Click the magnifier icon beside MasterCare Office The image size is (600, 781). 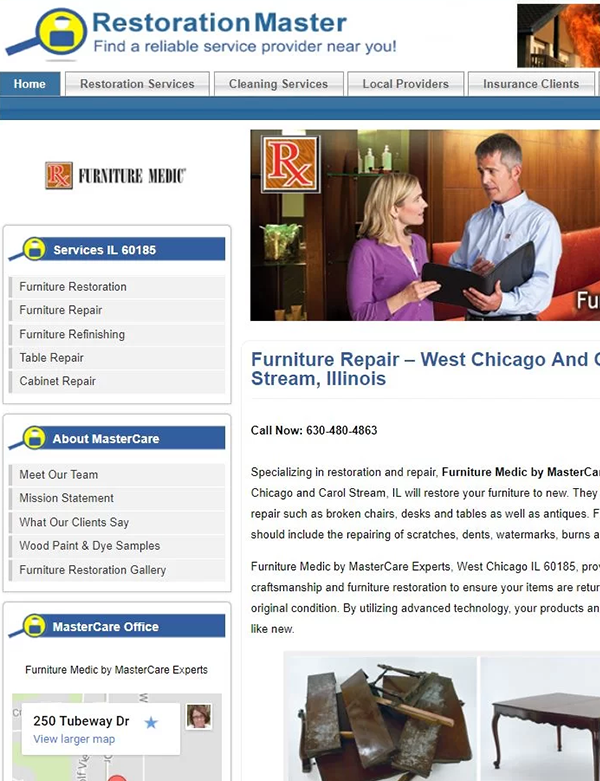[x=28, y=626]
